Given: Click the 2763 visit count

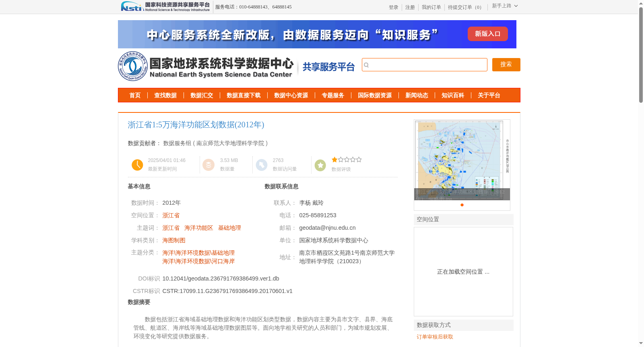Looking at the screenshot, I should [278, 160].
